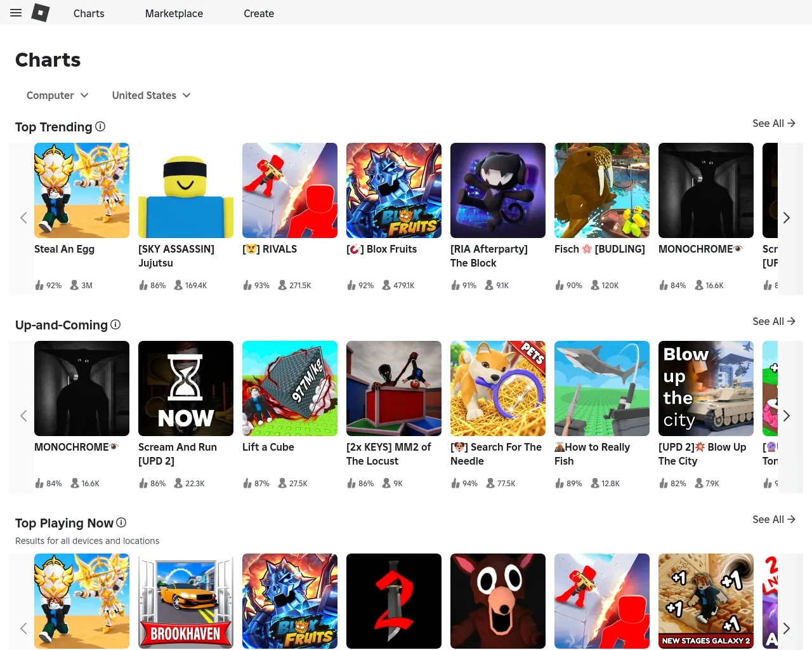Viewport: 812px width, 650px height.
Task: Open How to Really Fish thumbnail
Action: tap(602, 388)
